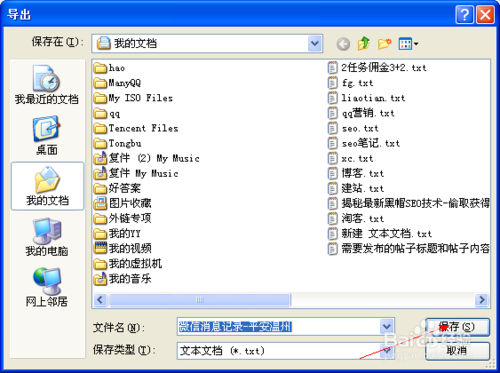500x373 pixels.
Task: Select the file starting with 揭秘最新黑帽SEO技术
Action: point(408,203)
